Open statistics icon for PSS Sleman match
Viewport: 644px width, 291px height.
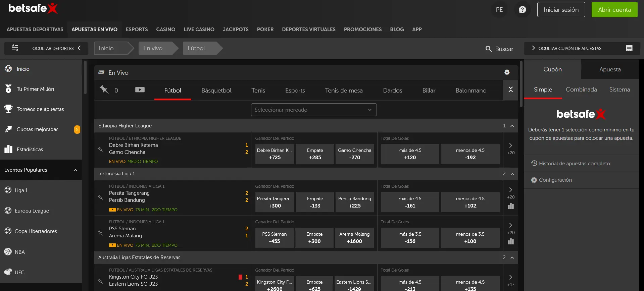511,241
